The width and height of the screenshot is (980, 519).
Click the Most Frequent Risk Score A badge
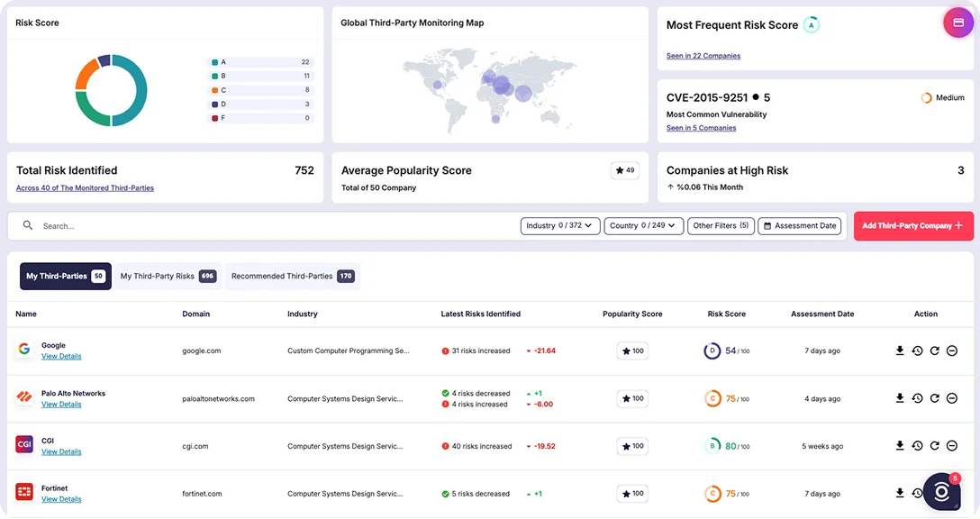coord(812,25)
